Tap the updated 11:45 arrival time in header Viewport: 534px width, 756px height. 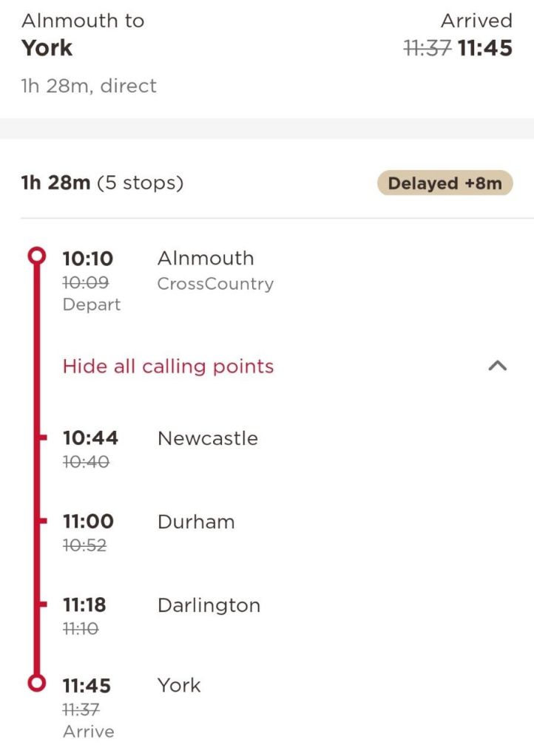point(485,49)
